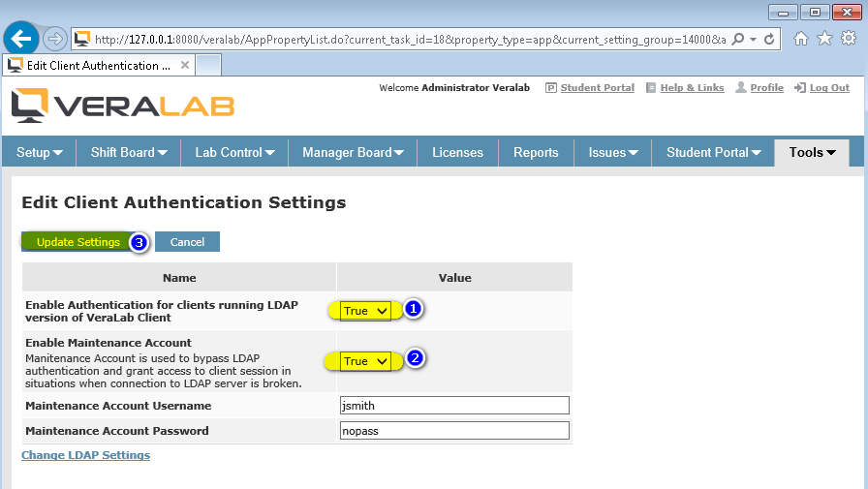Click the Cancel button
The width and height of the screenshot is (868, 489).
click(187, 242)
